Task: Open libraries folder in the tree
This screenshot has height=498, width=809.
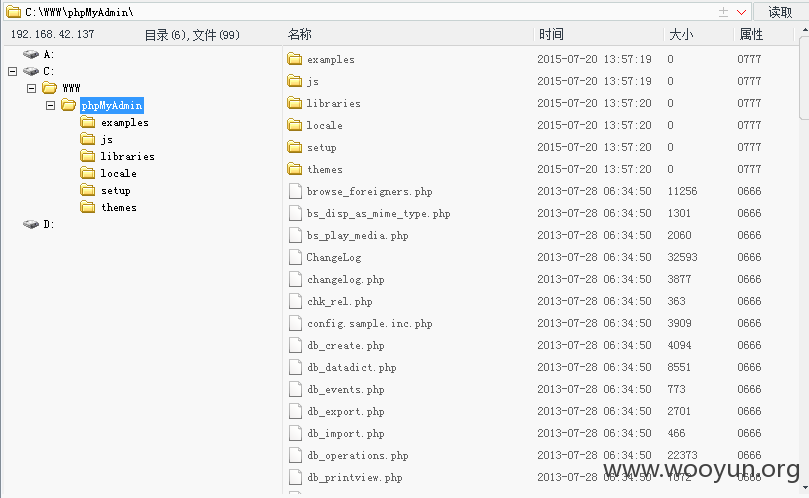Action: tap(127, 156)
